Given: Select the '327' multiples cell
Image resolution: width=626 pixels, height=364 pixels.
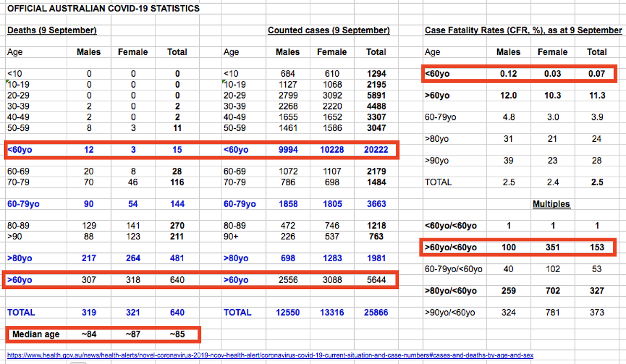Looking at the screenshot, I should pos(597,290).
